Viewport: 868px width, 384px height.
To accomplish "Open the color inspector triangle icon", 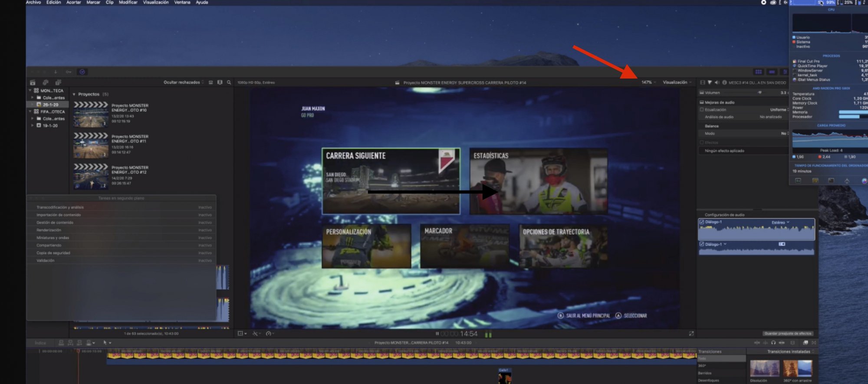I will pos(710,82).
